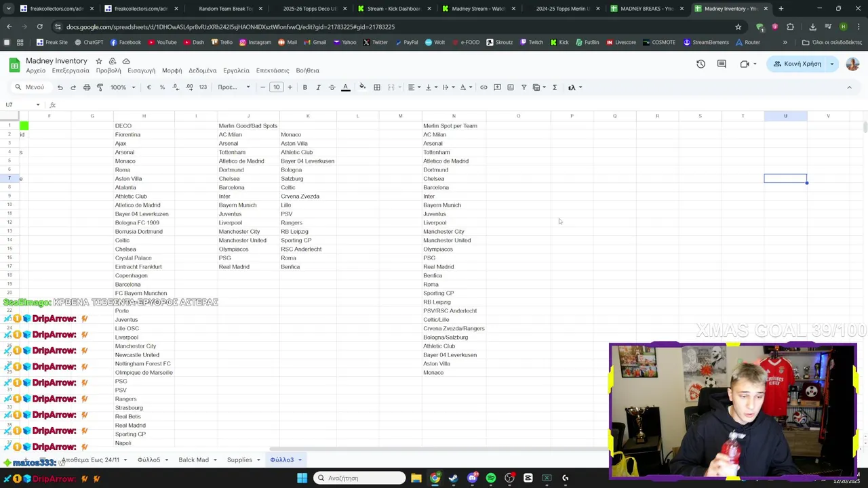
Task: Format cells as currency with euro icon
Action: 149,87
